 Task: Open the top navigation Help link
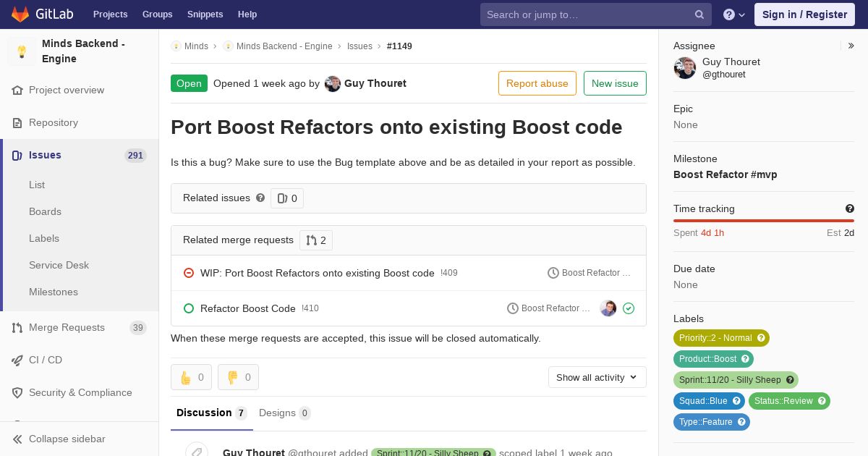click(247, 14)
